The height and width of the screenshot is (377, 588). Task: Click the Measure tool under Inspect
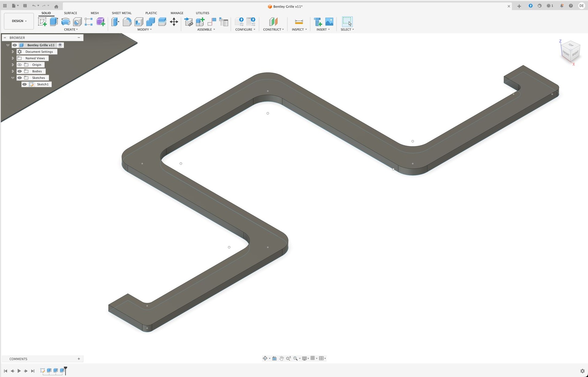click(299, 22)
